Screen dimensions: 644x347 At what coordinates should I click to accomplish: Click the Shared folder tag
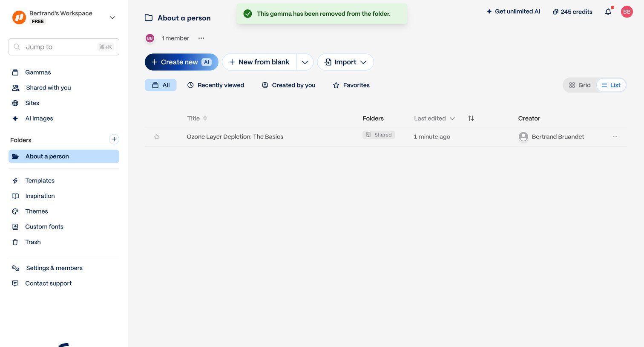click(379, 135)
